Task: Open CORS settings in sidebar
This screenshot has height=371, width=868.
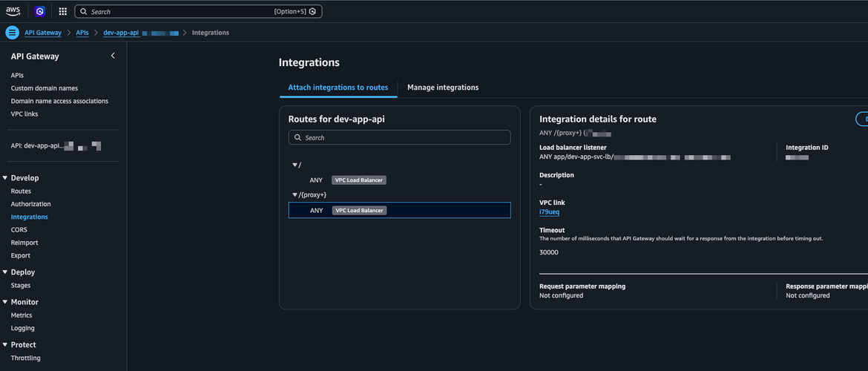Action: [19, 230]
